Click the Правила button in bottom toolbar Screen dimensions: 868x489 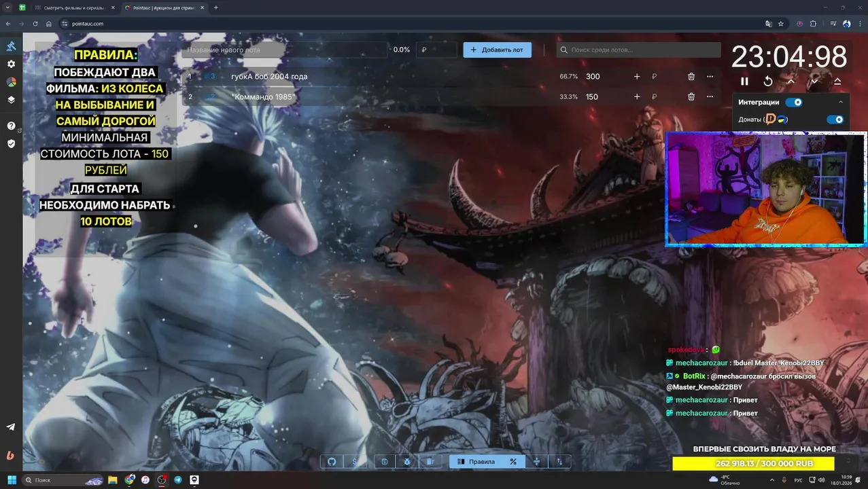pos(476,462)
